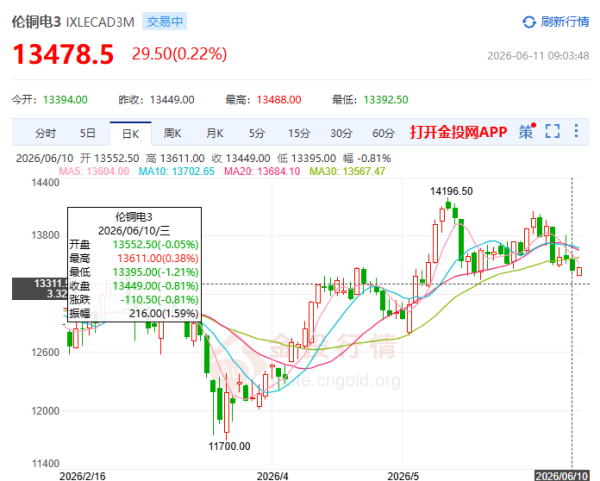
Task: Toggle fullscreen chart bracket icon
Action: [x=552, y=131]
